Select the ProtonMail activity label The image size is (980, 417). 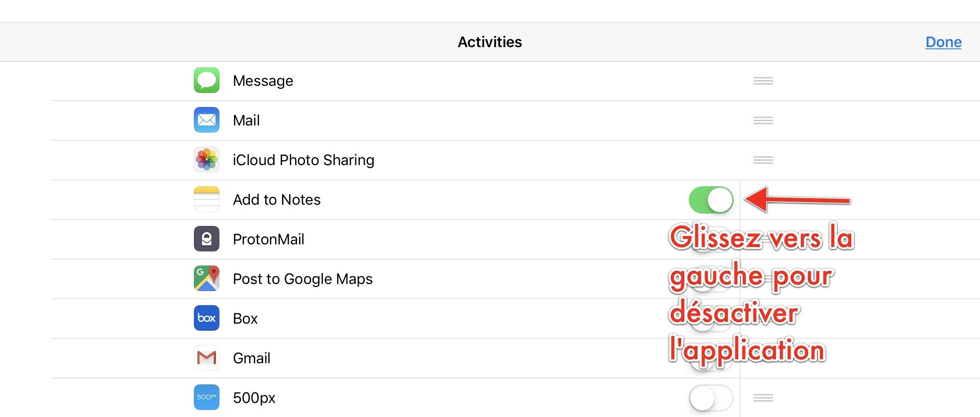tap(268, 239)
